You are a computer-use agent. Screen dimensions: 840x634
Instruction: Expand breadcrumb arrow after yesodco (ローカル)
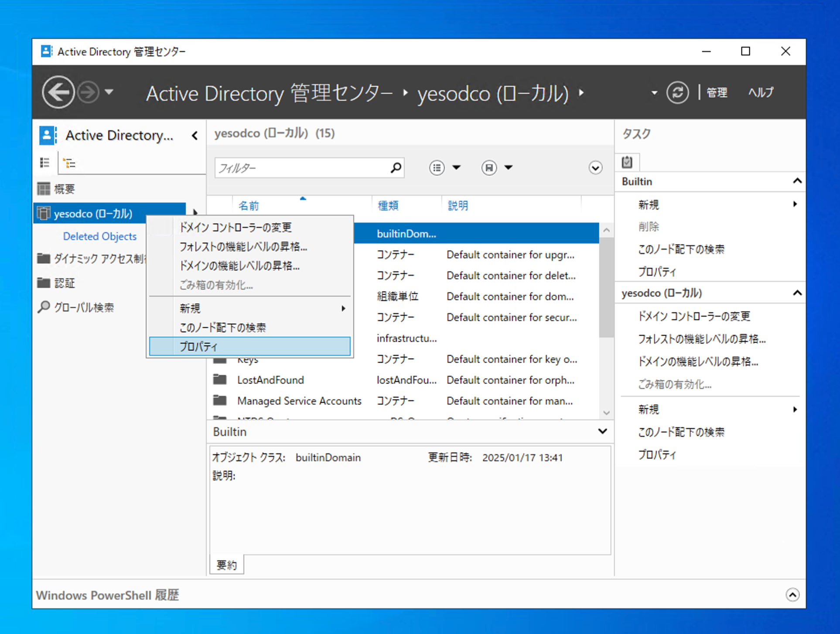tap(581, 93)
